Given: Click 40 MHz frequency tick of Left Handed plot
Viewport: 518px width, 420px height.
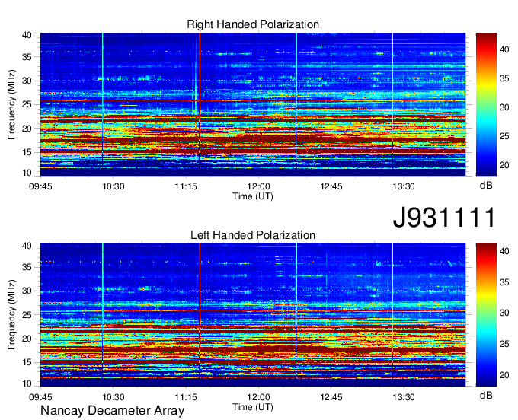Looking at the screenshot, I should [27, 246].
